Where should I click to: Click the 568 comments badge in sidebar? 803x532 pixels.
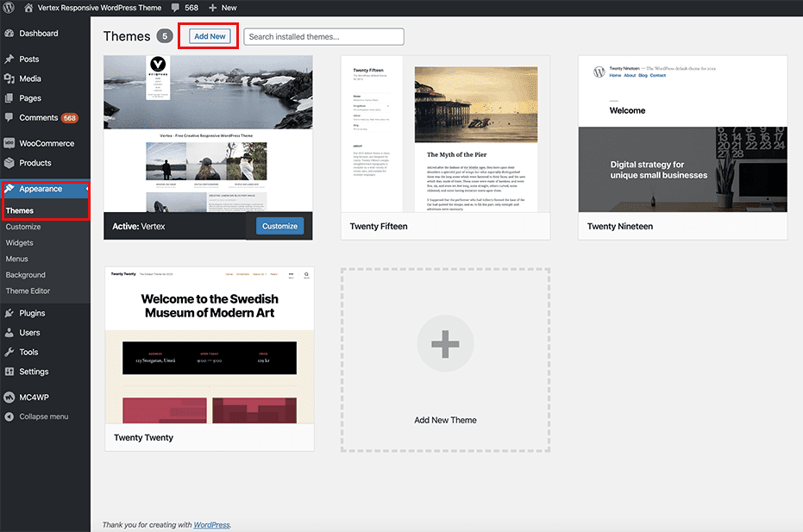[x=70, y=118]
